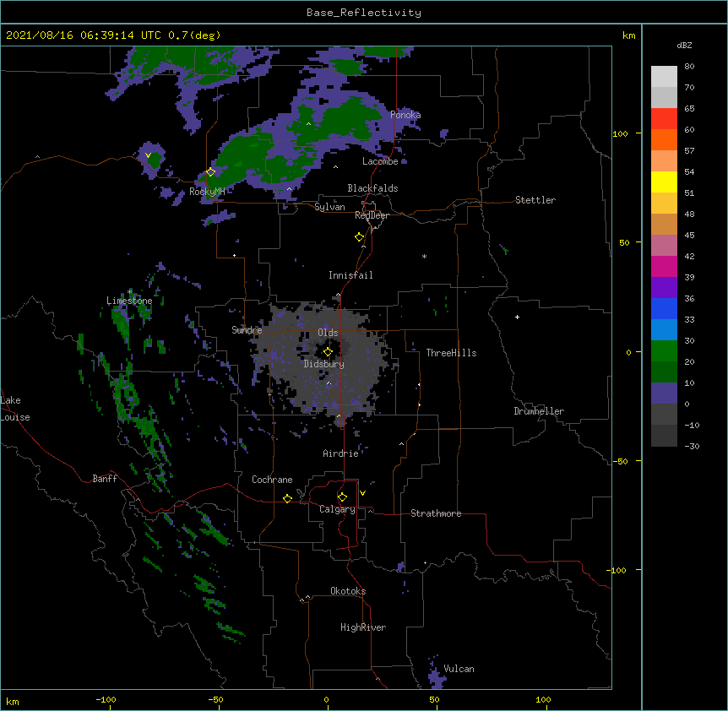Select the Cochrane label
The width and height of the screenshot is (728, 711).
point(272,480)
